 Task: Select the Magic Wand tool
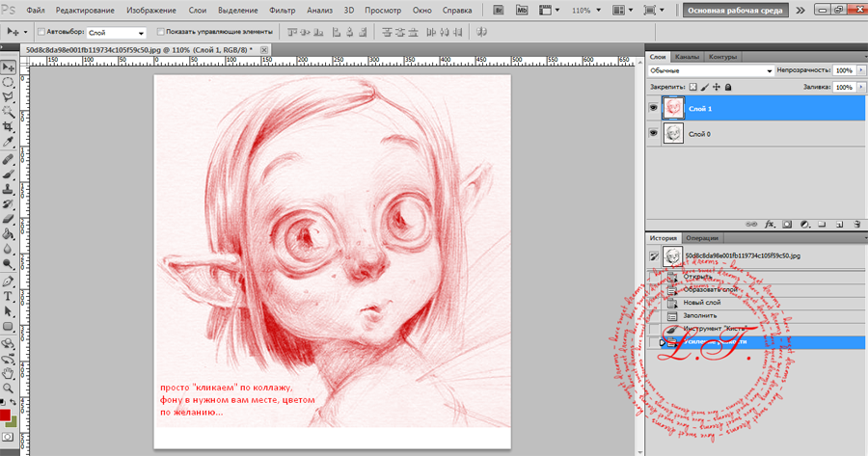(x=8, y=112)
